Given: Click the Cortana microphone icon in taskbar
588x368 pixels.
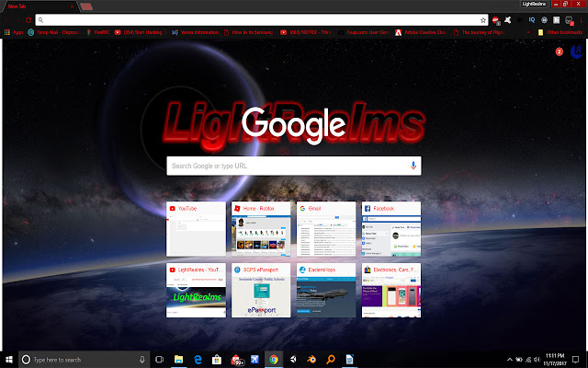Looking at the screenshot, I should coord(142,360).
